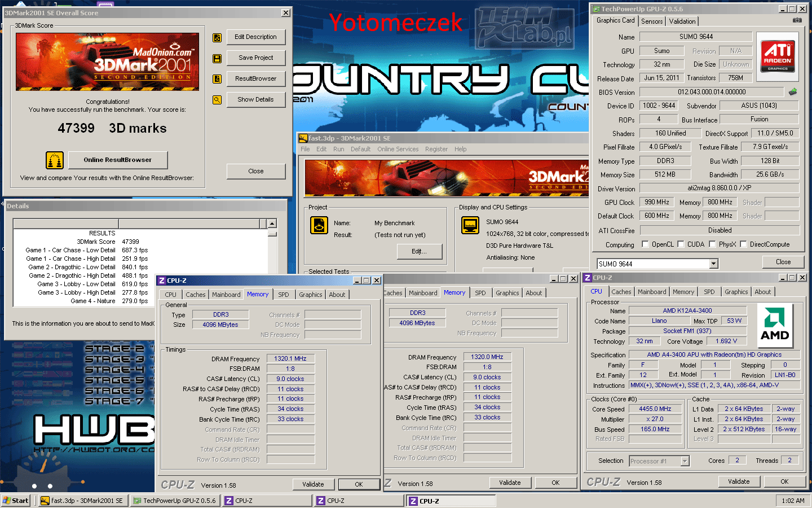Click the Multiplier x 27.0 value

(x=655, y=419)
